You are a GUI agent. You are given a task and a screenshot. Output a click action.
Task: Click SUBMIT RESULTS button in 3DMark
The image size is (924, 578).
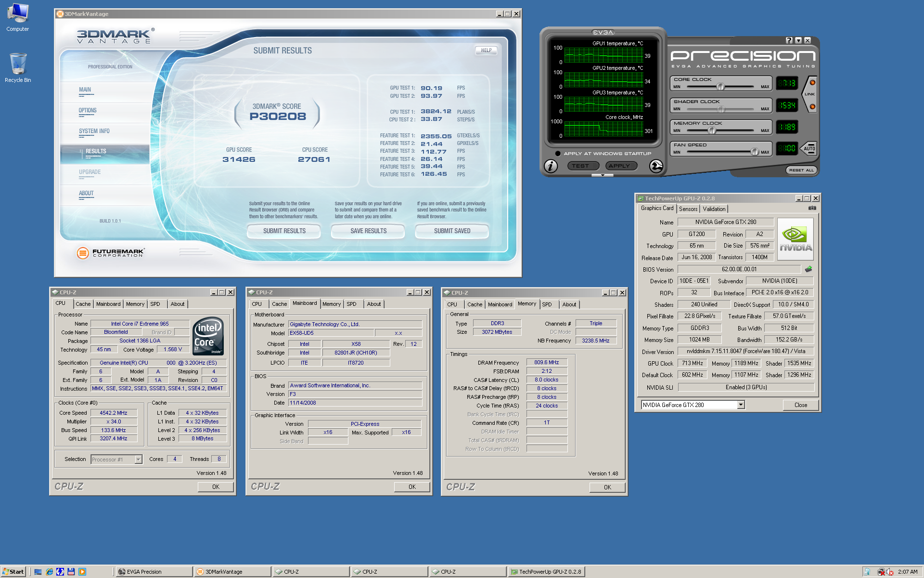click(x=284, y=231)
